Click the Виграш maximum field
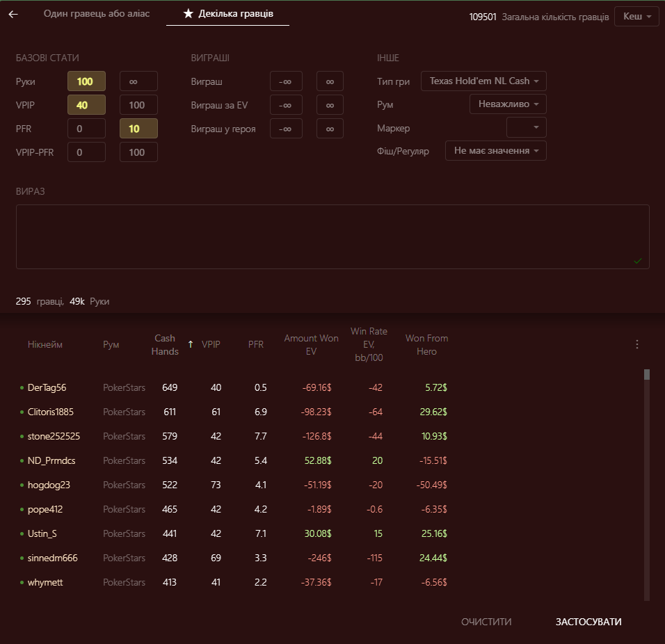 [330, 81]
